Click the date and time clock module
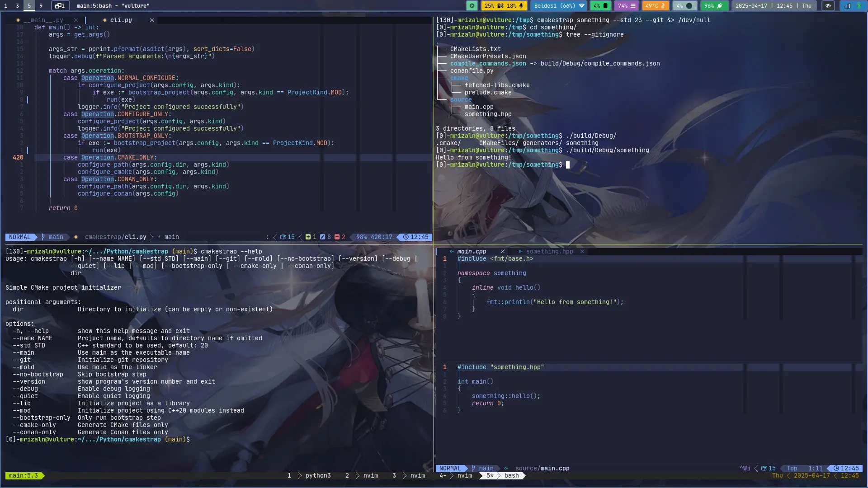868x488 pixels. pos(773,6)
